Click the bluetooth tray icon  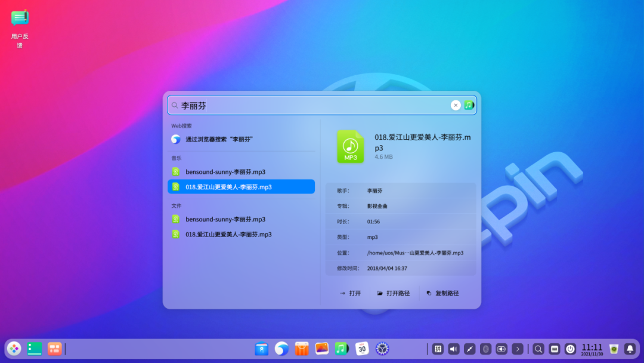(485, 349)
